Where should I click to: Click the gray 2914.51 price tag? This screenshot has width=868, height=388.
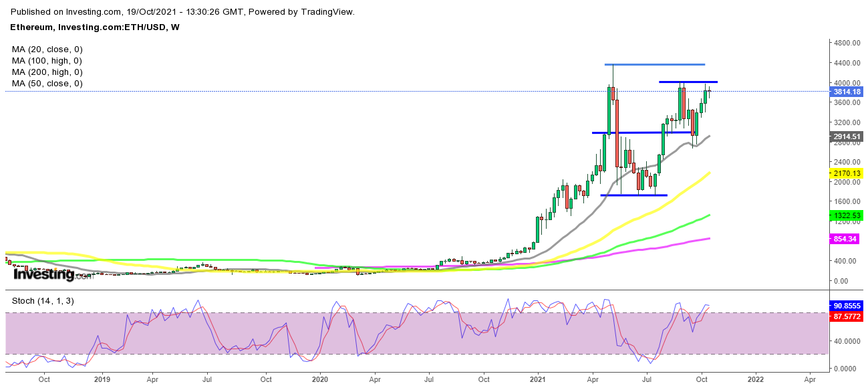pyautogui.click(x=847, y=136)
